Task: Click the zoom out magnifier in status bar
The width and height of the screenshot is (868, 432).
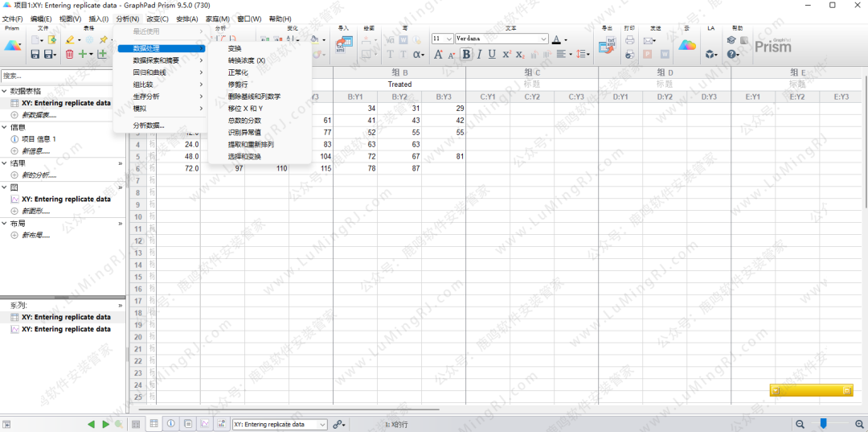Action: click(800, 424)
